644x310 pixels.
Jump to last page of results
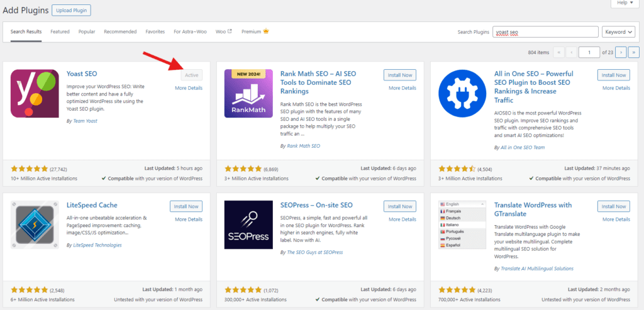[x=634, y=53]
